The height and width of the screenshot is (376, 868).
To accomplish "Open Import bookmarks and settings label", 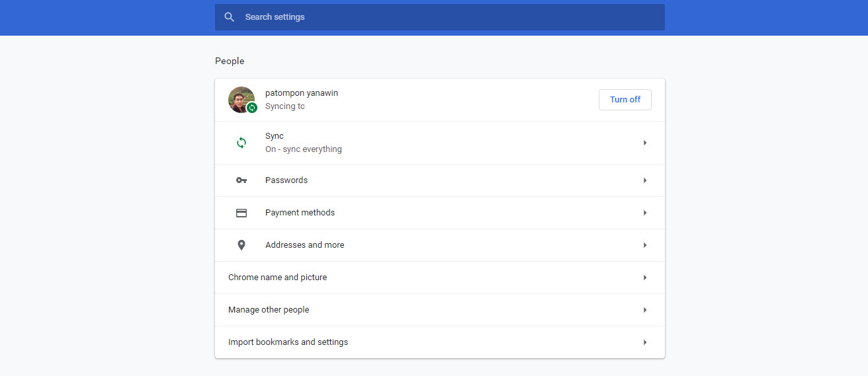I will click(288, 342).
